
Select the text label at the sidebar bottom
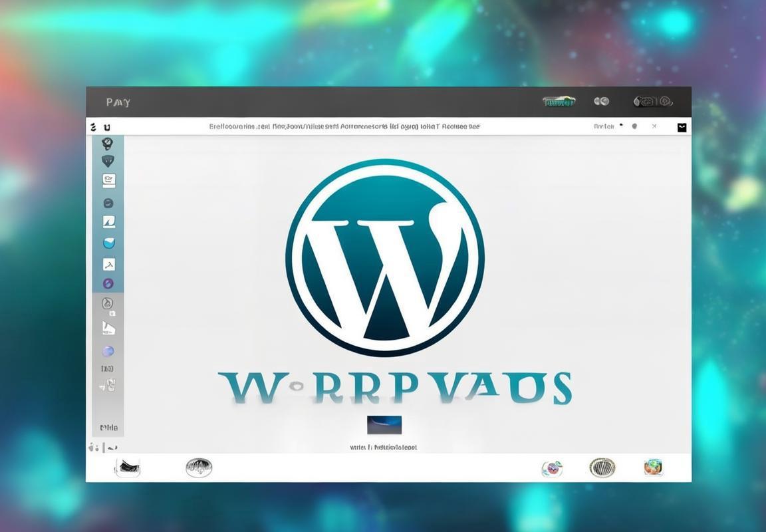point(108,428)
